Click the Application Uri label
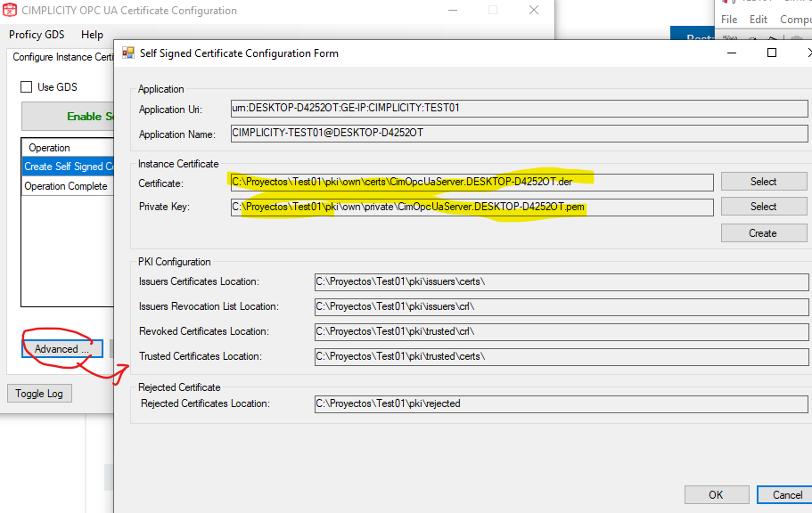The width and height of the screenshot is (812, 513). tap(170, 110)
